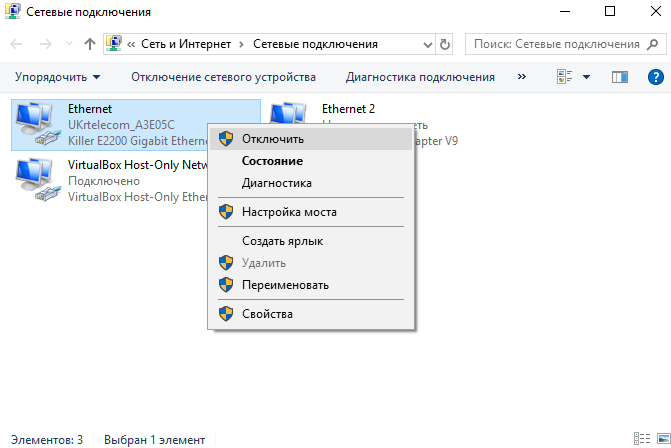Image resolution: width=671 pixels, height=448 pixels.
Task: Toggle the preview pane icon
Action: click(x=620, y=77)
